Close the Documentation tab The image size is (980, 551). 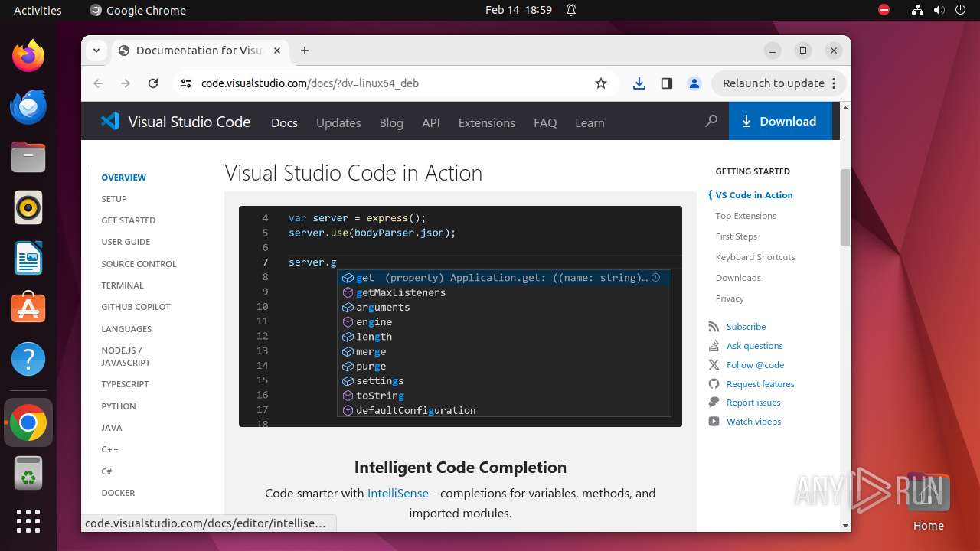pyautogui.click(x=277, y=51)
